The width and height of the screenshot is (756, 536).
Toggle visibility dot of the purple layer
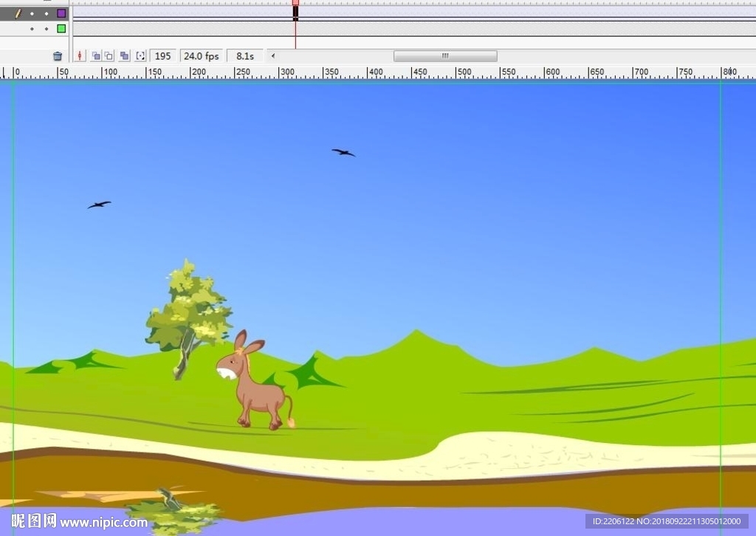point(32,14)
